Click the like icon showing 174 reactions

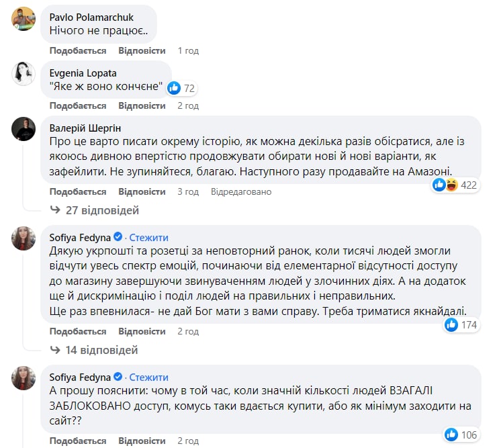pyautogui.click(x=451, y=325)
